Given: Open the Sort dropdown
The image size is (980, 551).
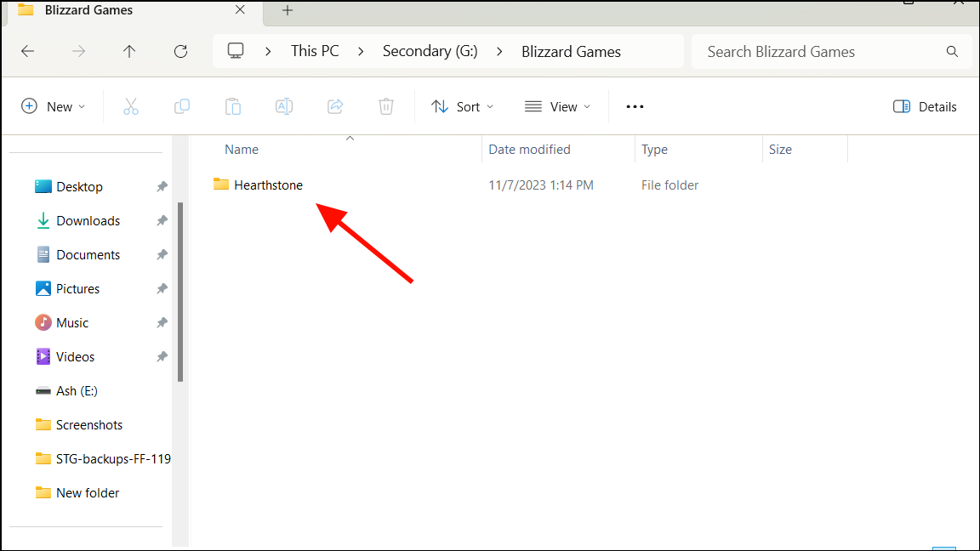Looking at the screenshot, I should 463,105.
